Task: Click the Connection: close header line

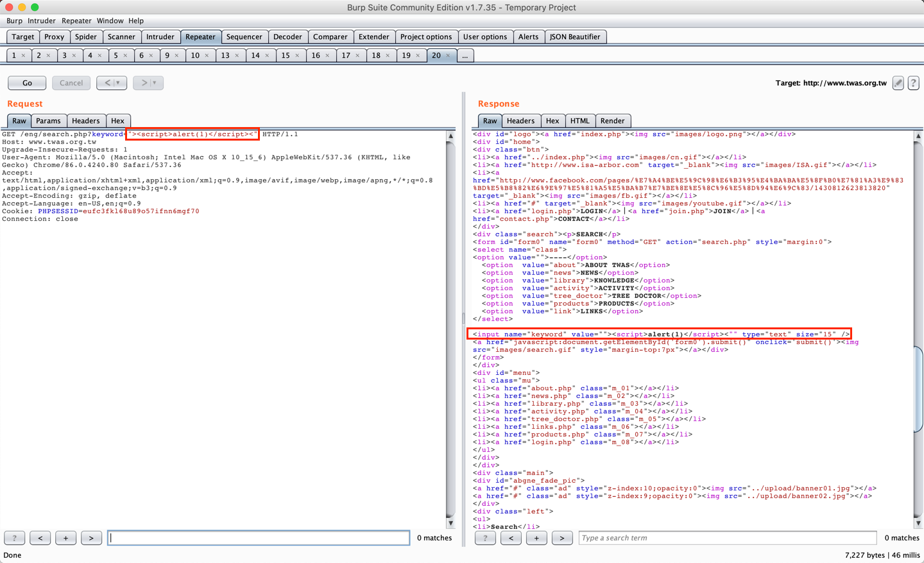Action: [x=40, y=219]
